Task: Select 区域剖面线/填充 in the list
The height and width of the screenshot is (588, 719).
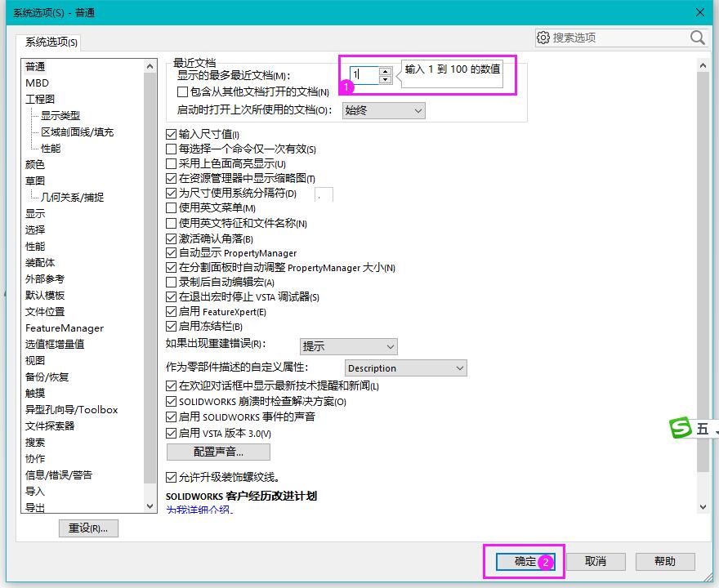Action: (x=77, y=132)
